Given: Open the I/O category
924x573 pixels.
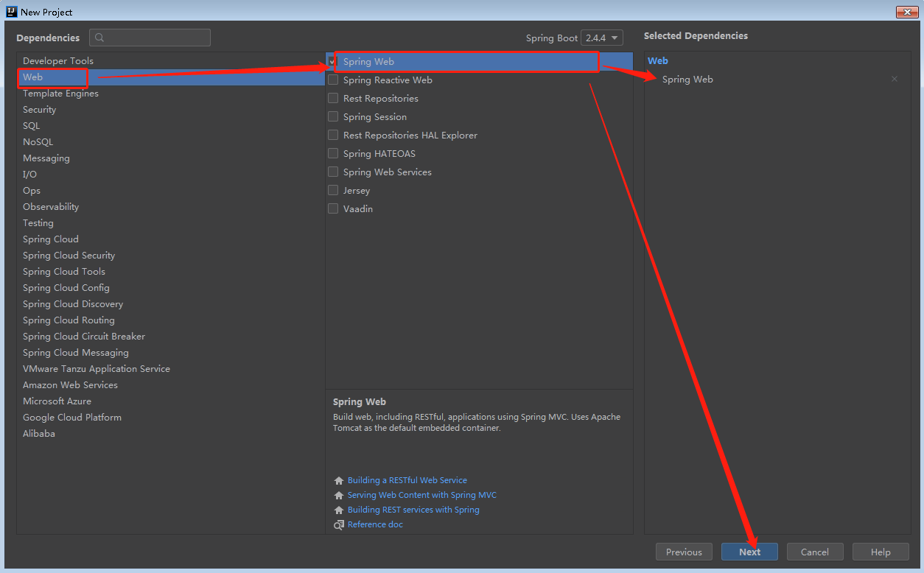Looking at the screenshot, I should pos(170,175).
